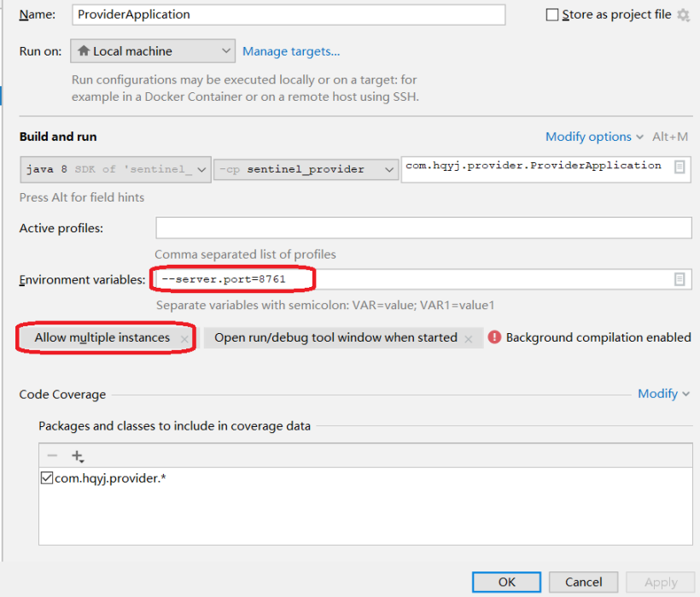
Task: Click the gear icon beside Store as project file
Action: click(x=683, y=15)
